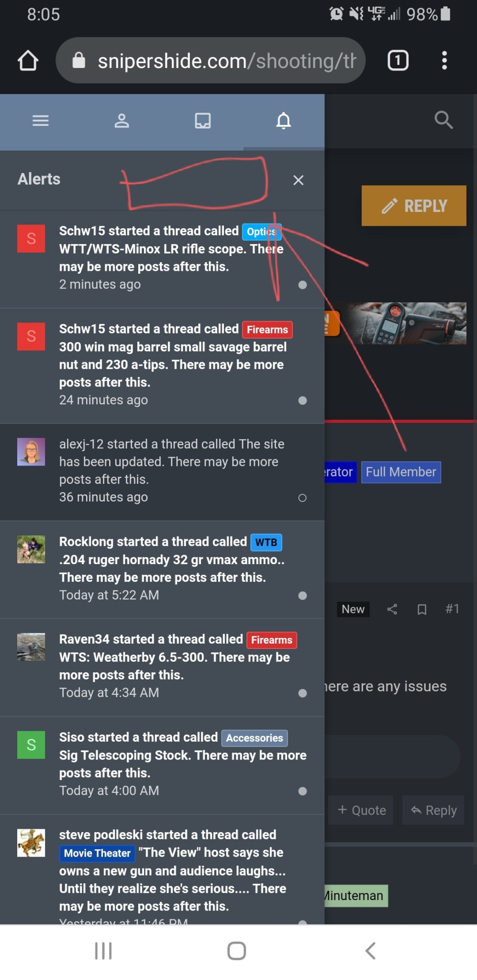477x980 pixels.
Task: Share the post via share icon
Action: 392,609
